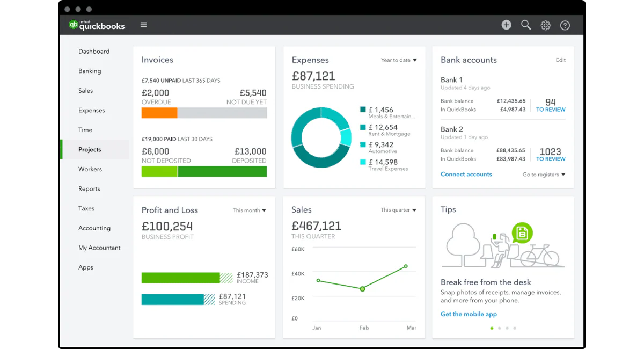Screen dimensions: 644x349
Task: Open Year to date dropdown in Expenses
Action: pos(399,60)
